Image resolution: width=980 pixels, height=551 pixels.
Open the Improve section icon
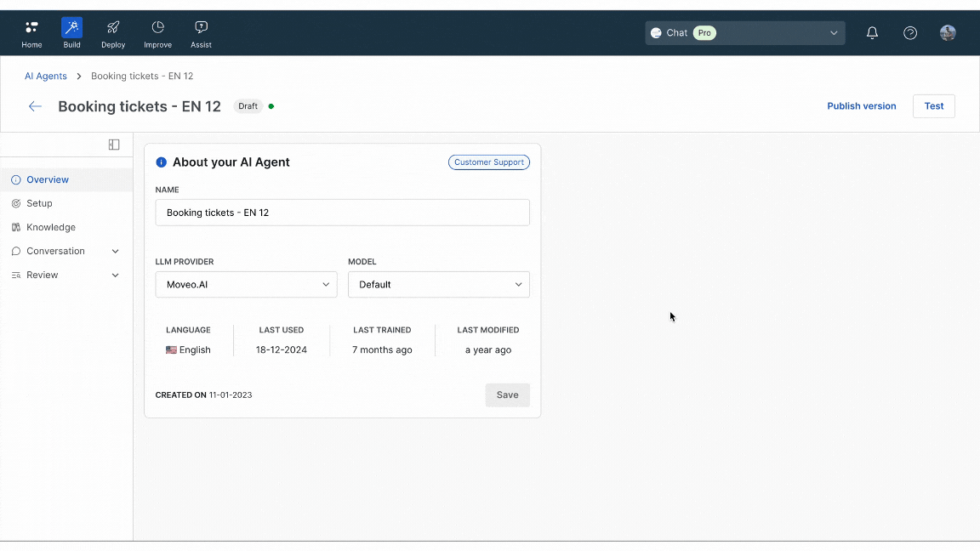click(157, 28)
